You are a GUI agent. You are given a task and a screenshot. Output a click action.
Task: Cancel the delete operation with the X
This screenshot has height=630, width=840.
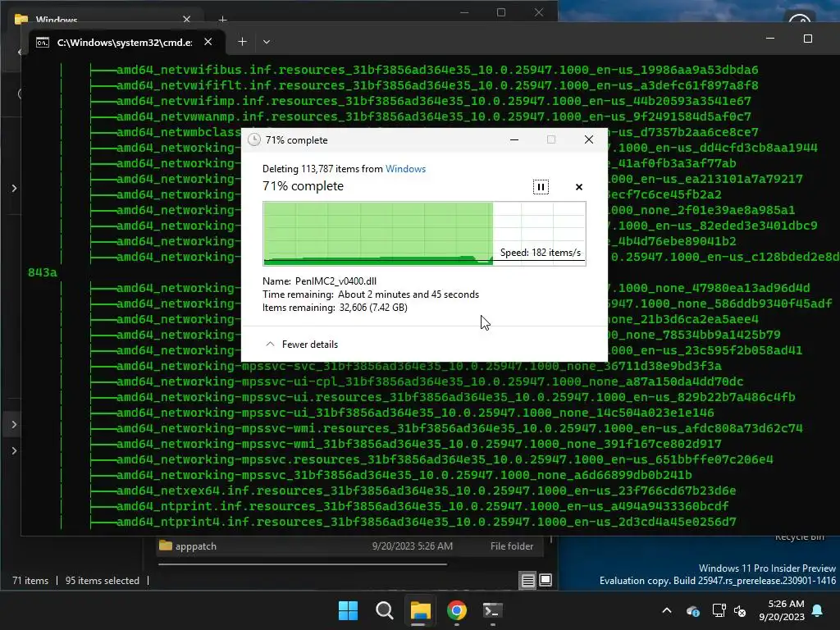578,187
